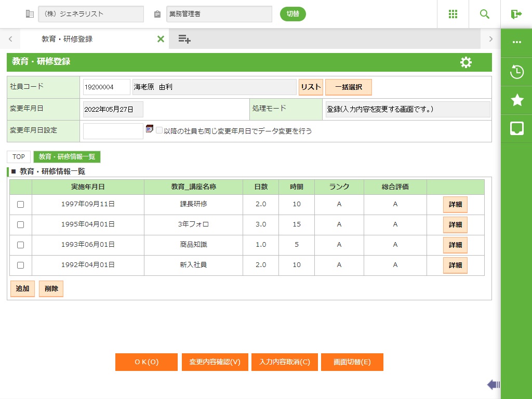Expand the three-dot more menu in sidebar

516,43
